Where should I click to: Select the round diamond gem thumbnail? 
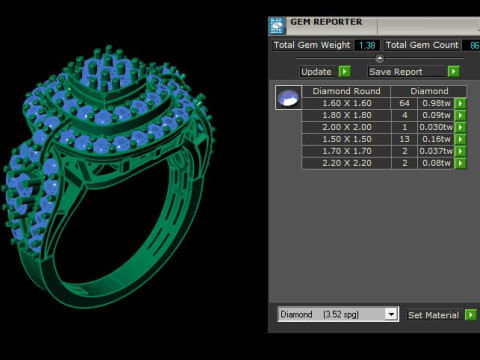coord(288,97)
